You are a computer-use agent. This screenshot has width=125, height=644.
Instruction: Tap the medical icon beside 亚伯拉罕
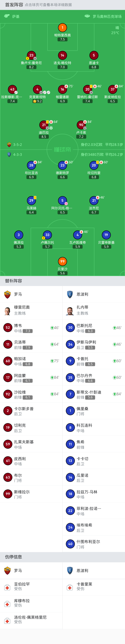[7, 588]
